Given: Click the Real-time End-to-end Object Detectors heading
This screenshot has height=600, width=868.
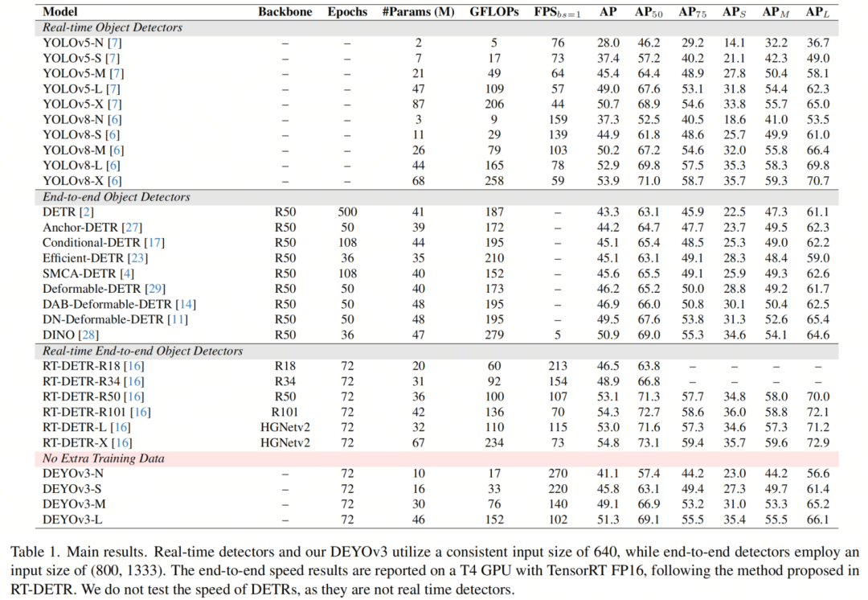Looking at the screenshot, I should [x=143, y=351].
